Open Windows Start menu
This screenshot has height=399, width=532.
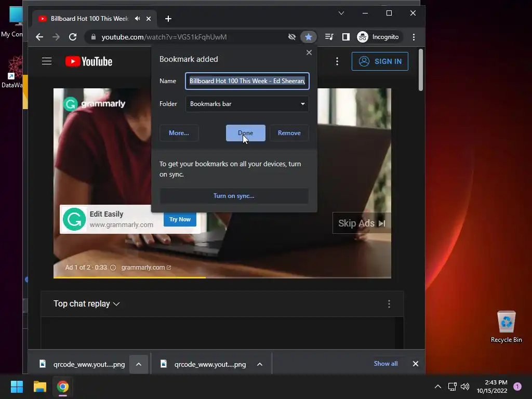tap(17, 387)
